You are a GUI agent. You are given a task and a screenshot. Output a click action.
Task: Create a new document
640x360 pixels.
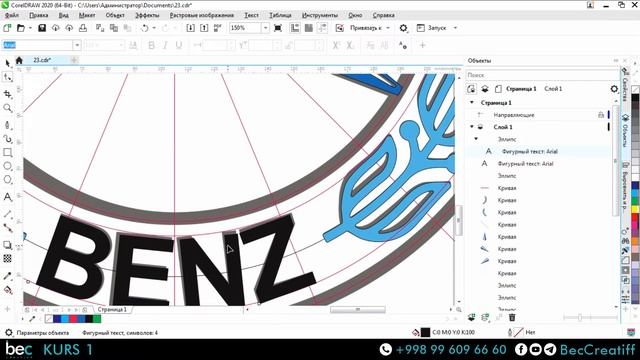[7, 28]
